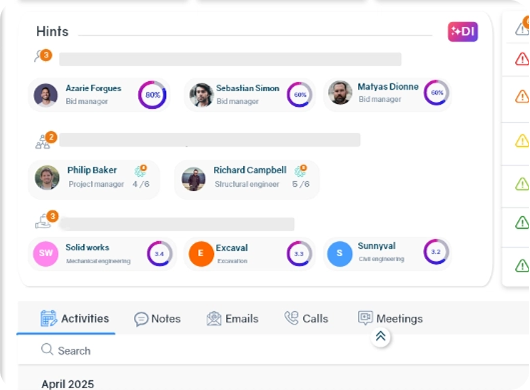The height and width of the screenshot is (390, 530).
Task: Select the Sebastian Simon name
Action: pyautogui.click(x=248, y=88)
